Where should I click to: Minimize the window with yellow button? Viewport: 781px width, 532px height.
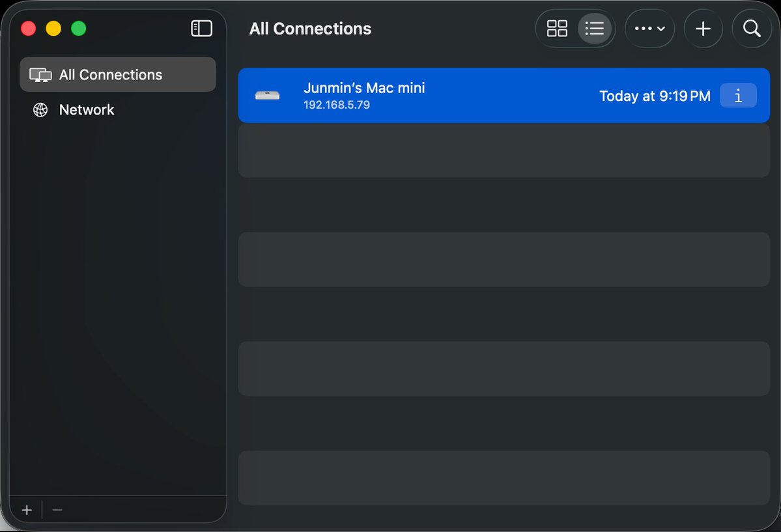(53, 29)
